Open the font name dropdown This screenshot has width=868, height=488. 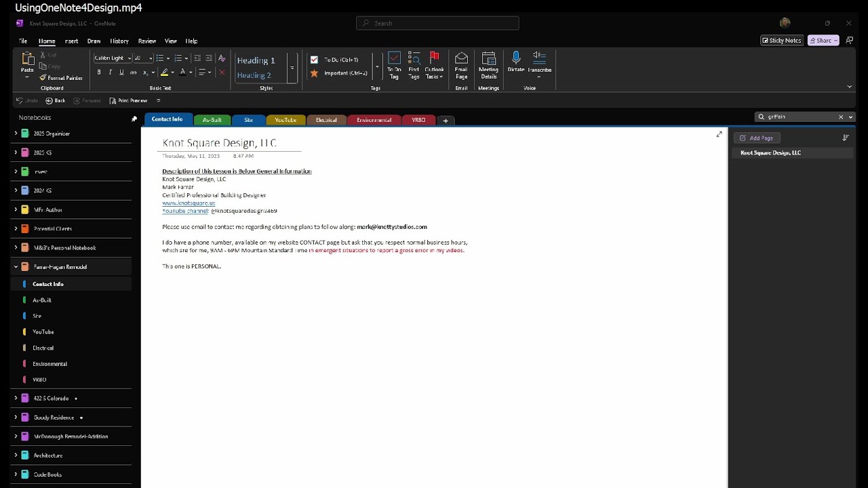coord(129,58)
